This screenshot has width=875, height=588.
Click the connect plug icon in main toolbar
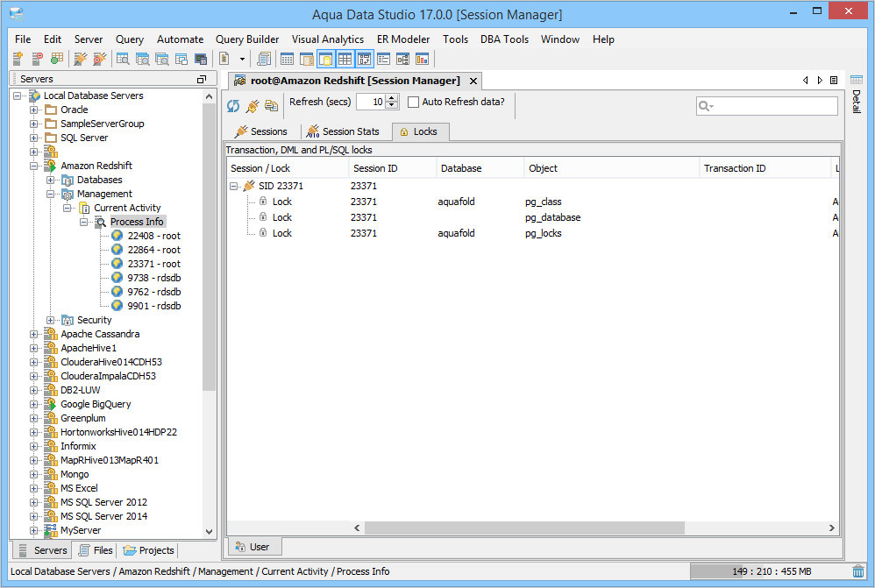coord(81,59)
